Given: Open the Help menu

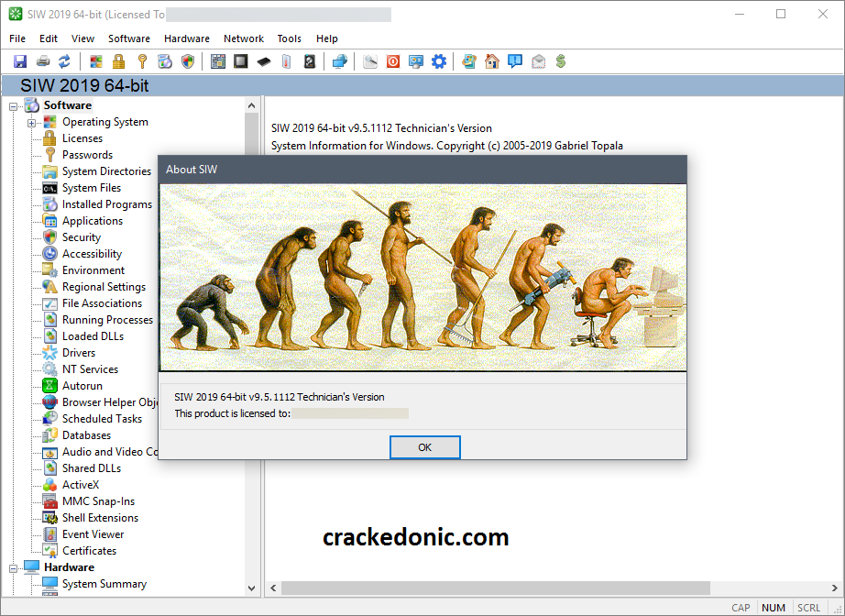Looking at the screenshot, I should [x=326, y=38].
